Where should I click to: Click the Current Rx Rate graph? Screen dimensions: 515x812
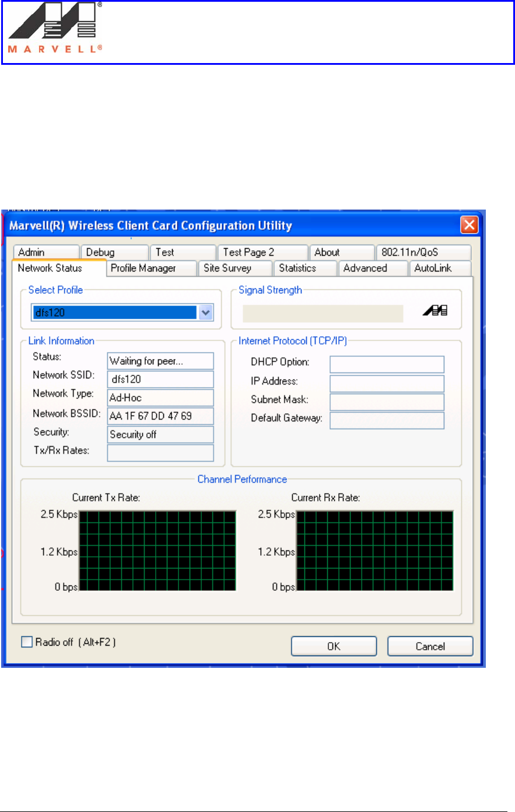[375, 550]
